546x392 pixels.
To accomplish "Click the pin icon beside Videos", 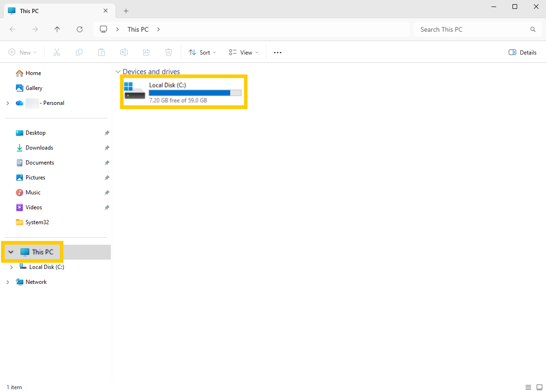I will [107, 207].
